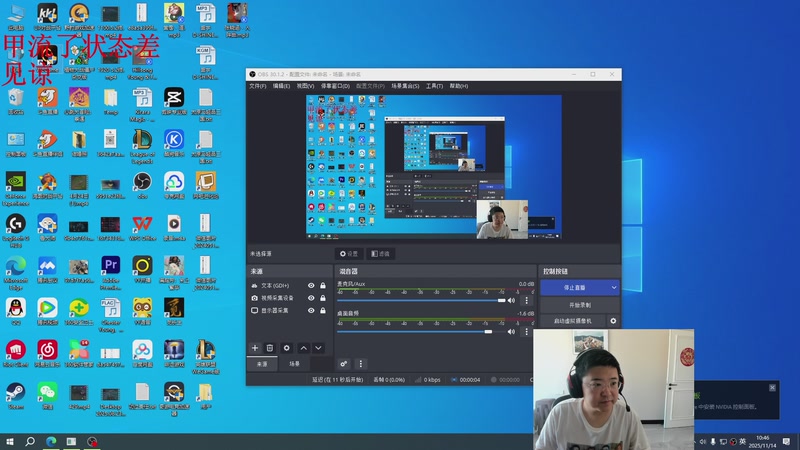Image resolution: width=800 pixels, height=450 pixels.
Task: Select the obs desktop shortcut icon
Action: coord(142,185)
